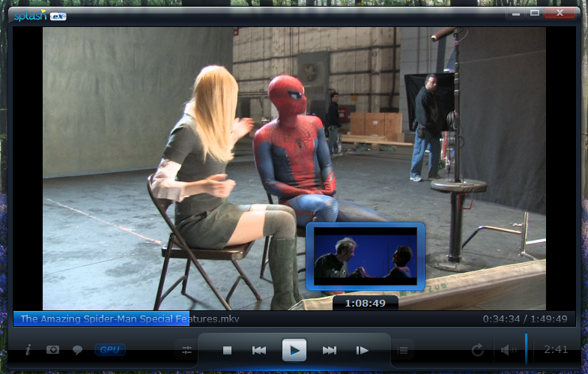The width and height of the screenshot is (588, 374).
Task: Click the seek preview thumbnail
Action: (366, 256)
